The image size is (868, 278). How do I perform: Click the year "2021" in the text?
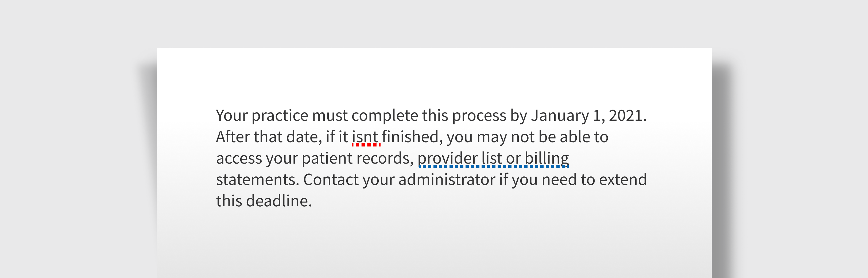tap(625, 115)
